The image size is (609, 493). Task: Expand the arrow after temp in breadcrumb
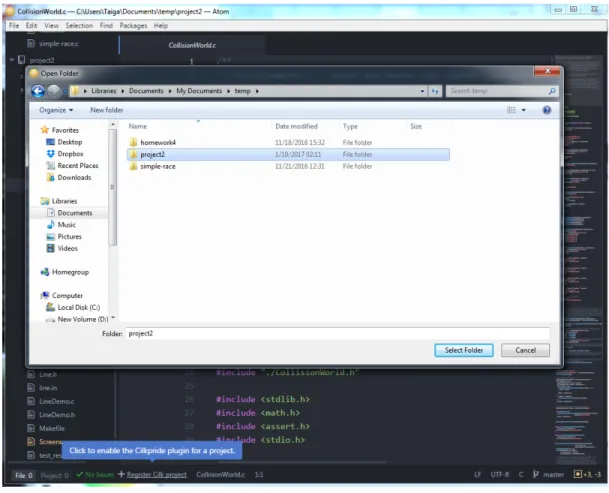[257, 91]
